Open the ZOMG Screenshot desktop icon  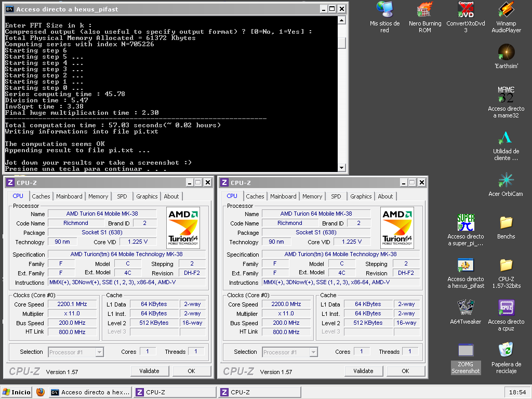[x=465, y=359]
